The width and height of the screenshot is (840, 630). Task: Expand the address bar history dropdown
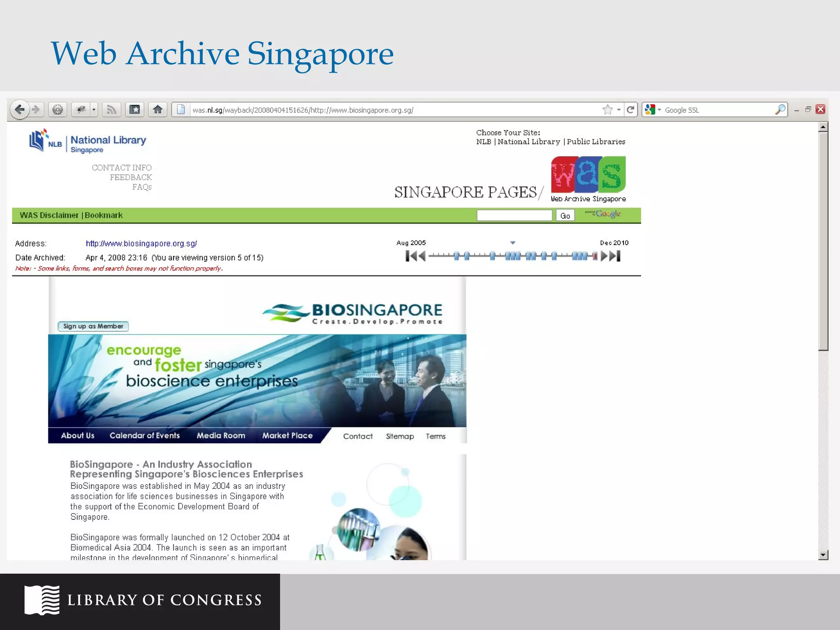click(619, 110)
